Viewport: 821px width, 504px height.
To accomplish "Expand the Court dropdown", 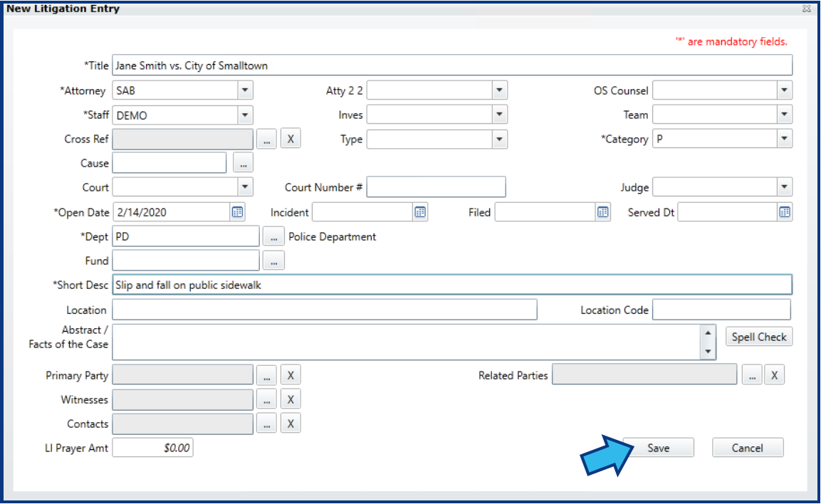I will point(244,187).
